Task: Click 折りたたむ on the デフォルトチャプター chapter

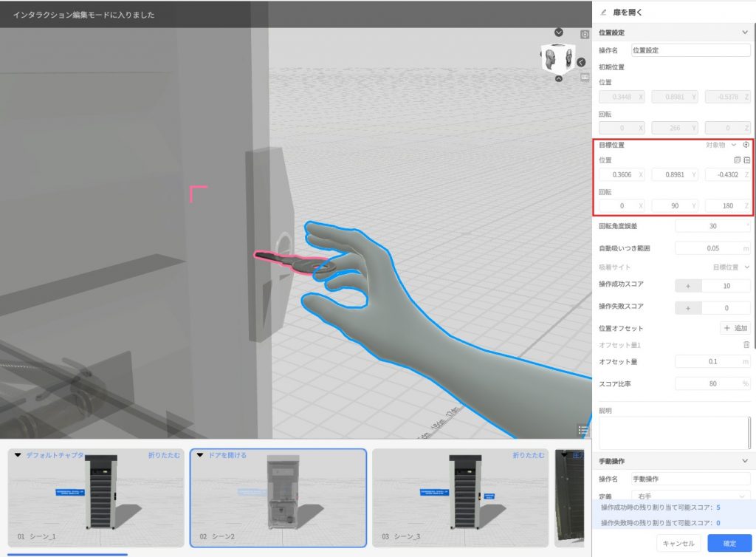Action: (x=164, y=455)
